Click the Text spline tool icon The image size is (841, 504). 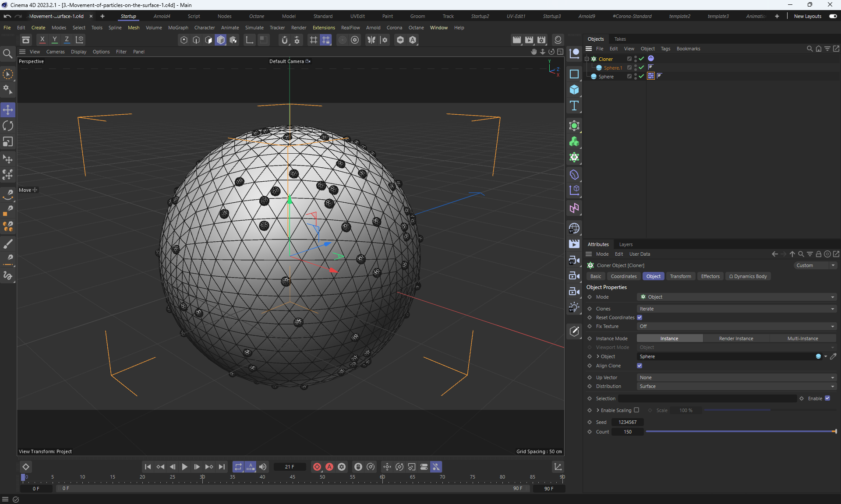[x=574, y=106]
